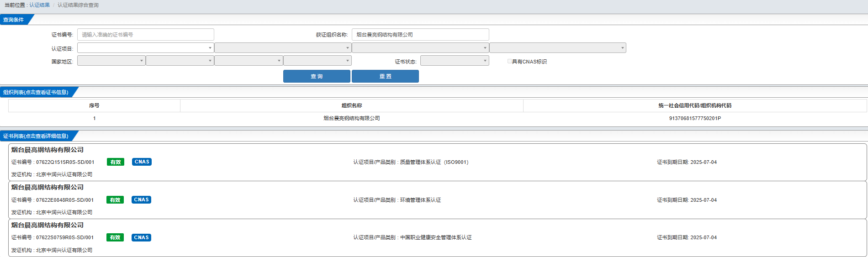Click 发证机构 line in 环境管理体系 certificate card
This screenshot has height=257, width=868.
click(52, 212)
